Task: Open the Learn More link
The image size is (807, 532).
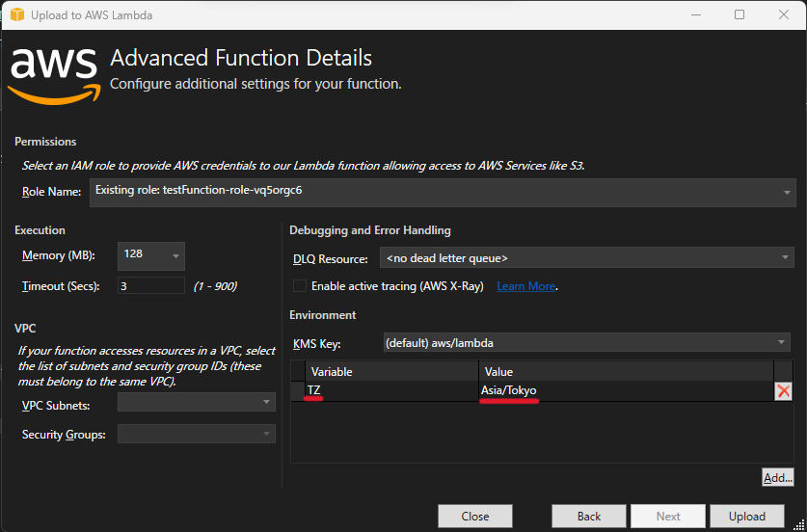Action: (x=526, y=286)
